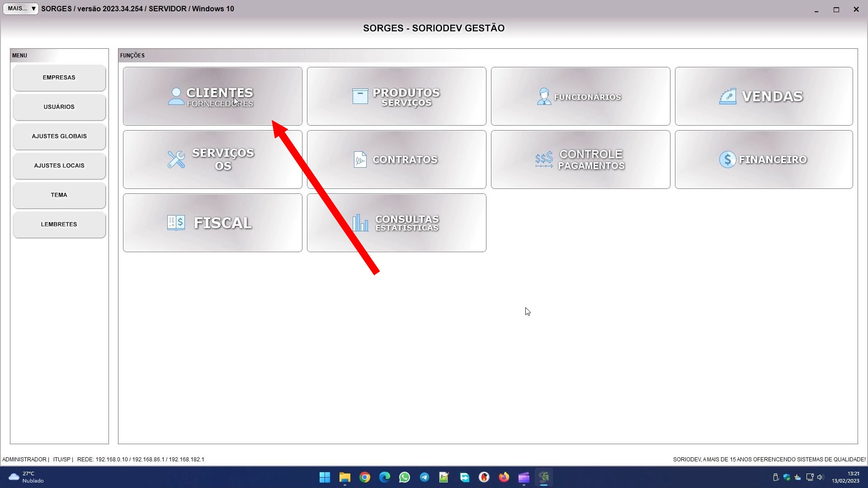Open the Produtos Serviços module
The width and height of the screenshot is (868, 488).
(396, 96)
